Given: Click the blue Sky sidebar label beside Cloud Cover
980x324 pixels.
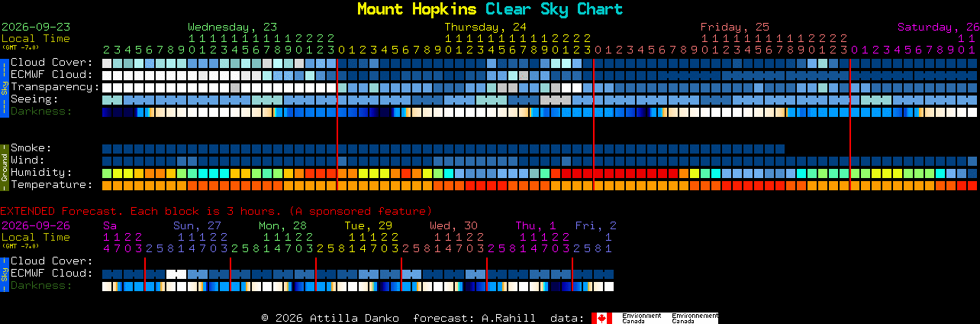Looking at the screenshot, I should (4, 86).
